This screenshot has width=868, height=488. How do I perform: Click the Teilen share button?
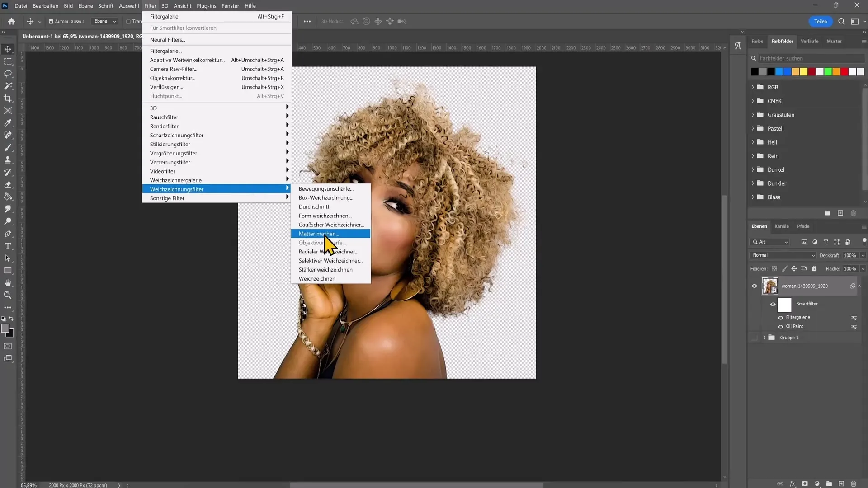click(x=820, y=21)
